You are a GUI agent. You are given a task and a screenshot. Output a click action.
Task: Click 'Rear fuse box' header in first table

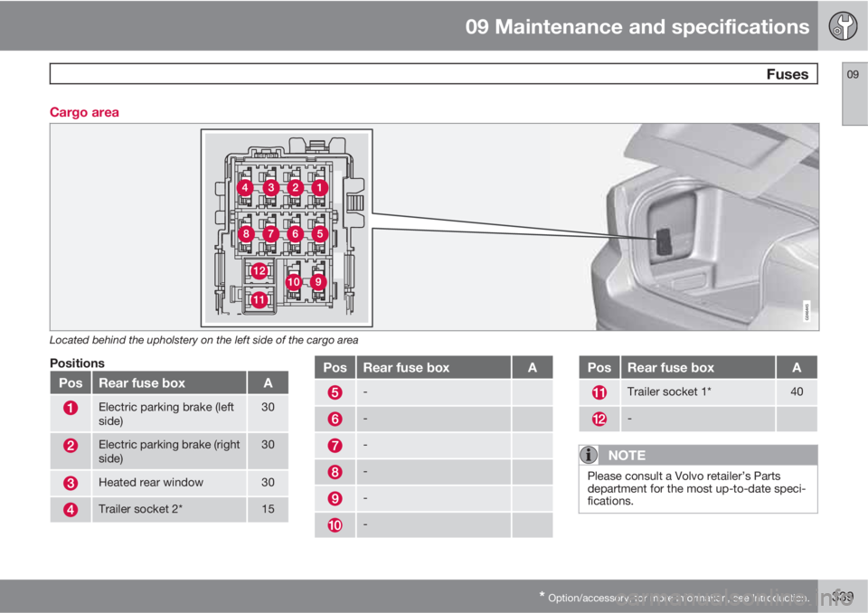pyautogui.click(x=142, y=383)
